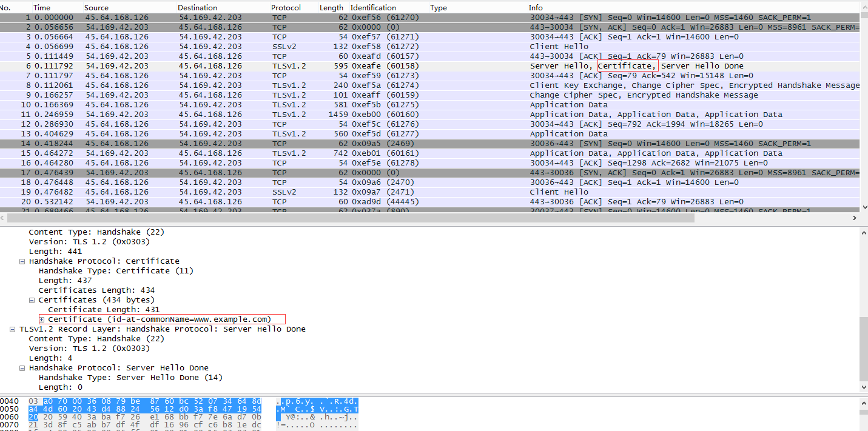The width and height of the screenshot is (868, 431).
Task: Select the 'Handshake Type: Certificate (11)' line
Action: click(x=116, y=271)
